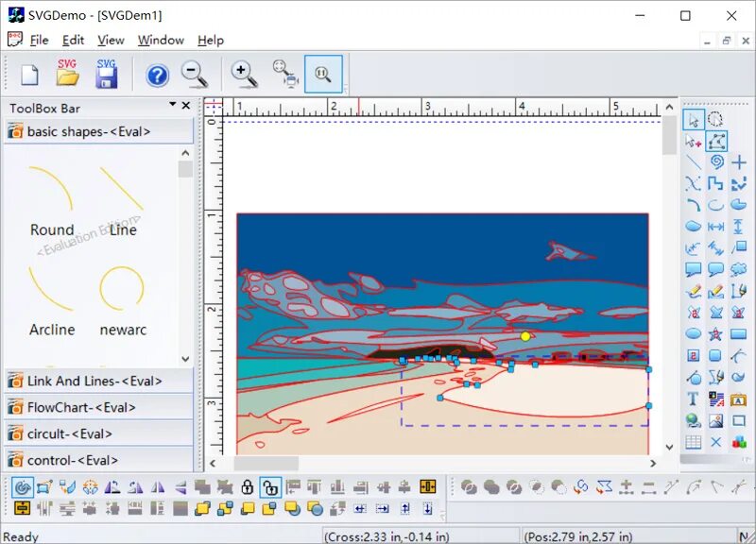
Task: Open the Window menu
Action: 161,40
